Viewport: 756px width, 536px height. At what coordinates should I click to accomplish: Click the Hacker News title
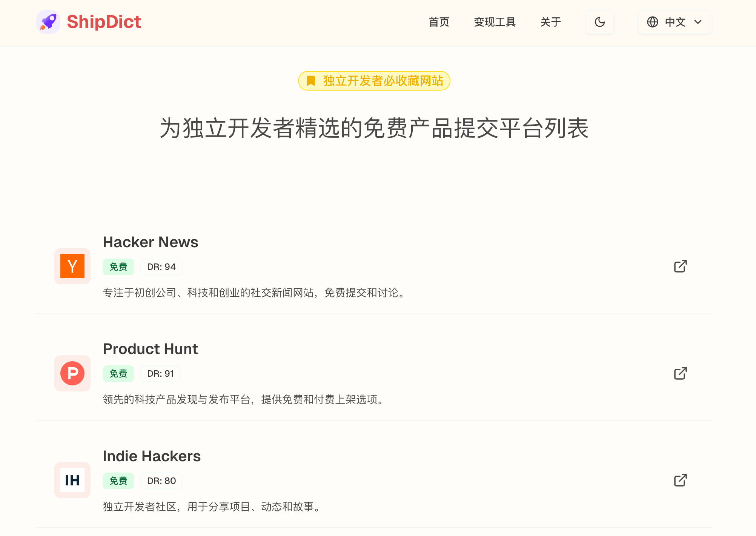151,242
